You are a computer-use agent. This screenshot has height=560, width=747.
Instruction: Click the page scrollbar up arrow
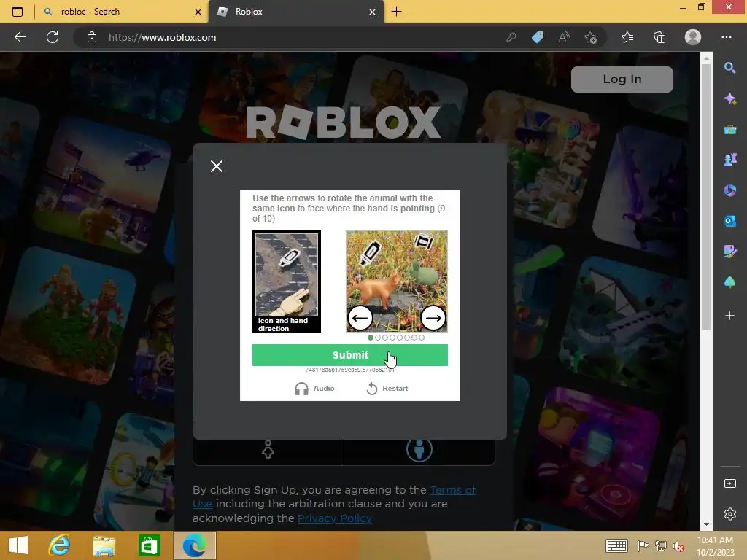tap(706, 58)
